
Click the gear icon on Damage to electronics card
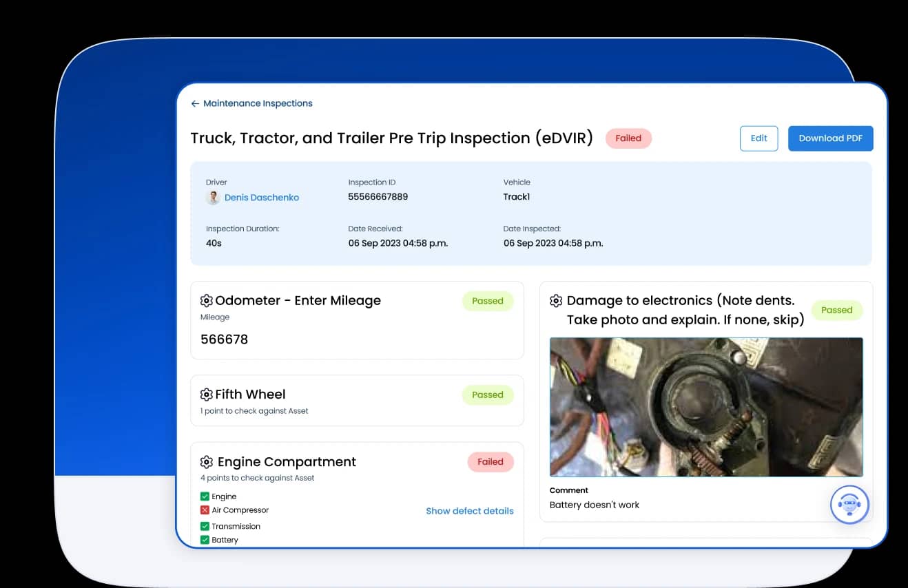tap(556, 300)
